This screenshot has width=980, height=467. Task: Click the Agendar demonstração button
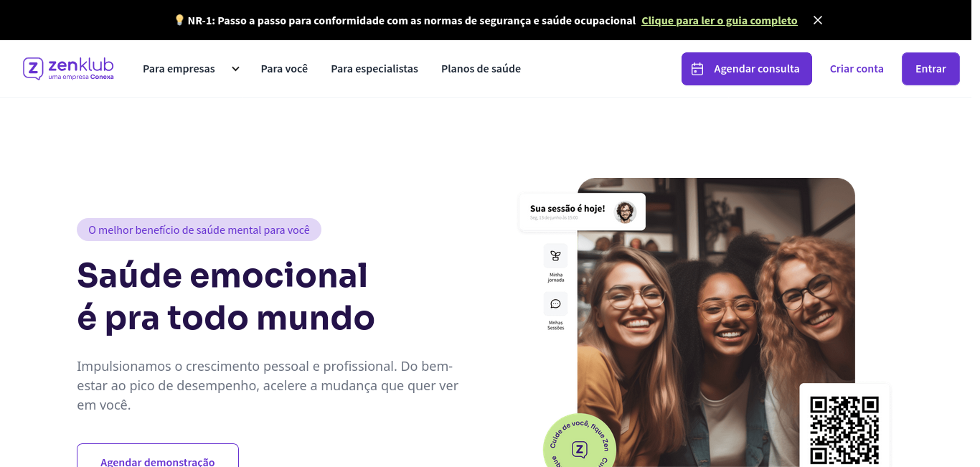click(x=158, y=456)
